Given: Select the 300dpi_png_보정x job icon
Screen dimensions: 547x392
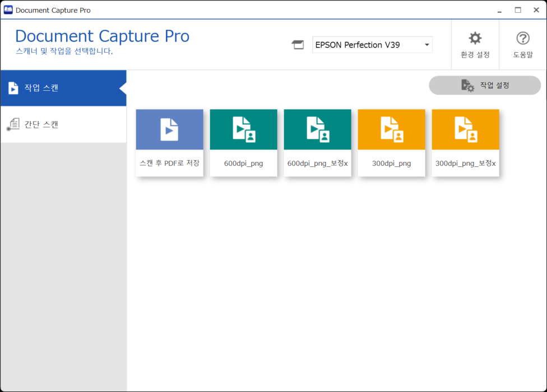Looking at the screenshot, I should point(465,129).
